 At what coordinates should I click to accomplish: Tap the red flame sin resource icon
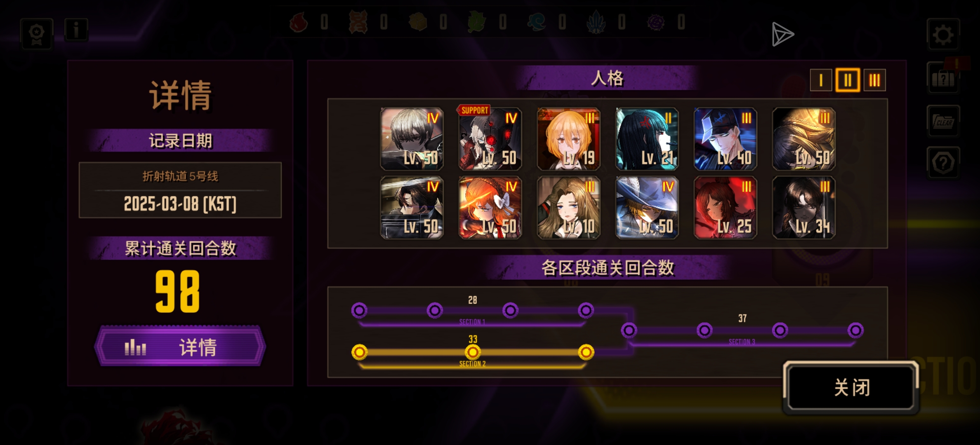coord(299,22)
